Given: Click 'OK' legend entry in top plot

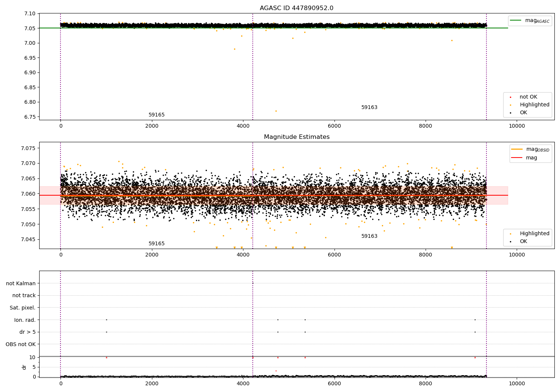Looking at the screenshot, I should pos(519,113).
